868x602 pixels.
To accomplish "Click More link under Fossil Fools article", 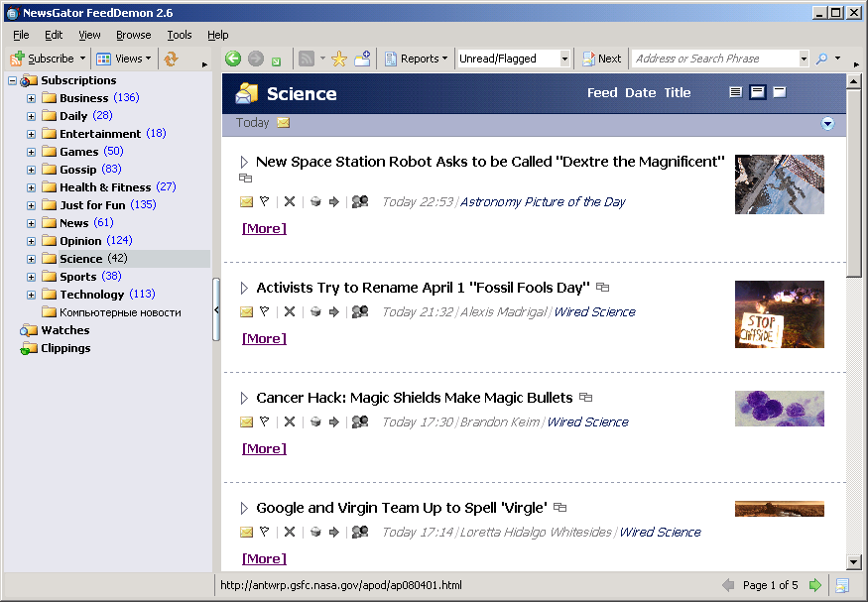I will [264, 338].
